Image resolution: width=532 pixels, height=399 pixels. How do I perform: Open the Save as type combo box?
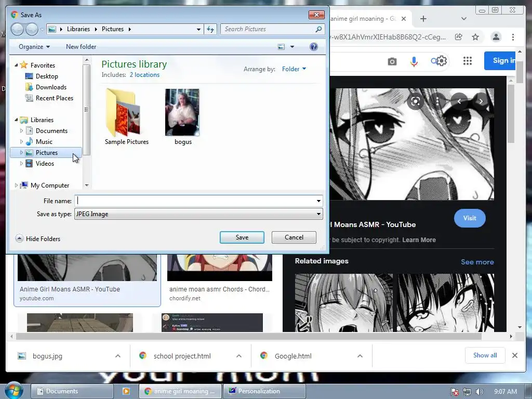198,214
